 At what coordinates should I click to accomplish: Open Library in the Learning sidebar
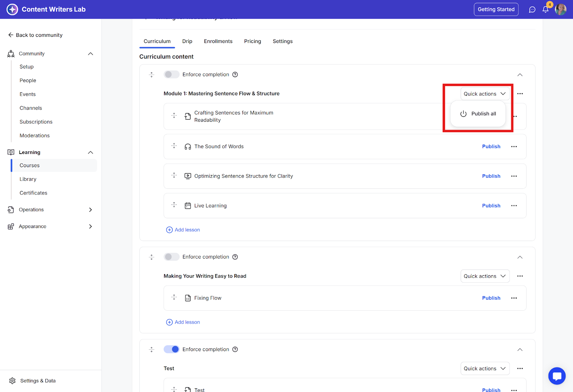click(x=28, y=179)
